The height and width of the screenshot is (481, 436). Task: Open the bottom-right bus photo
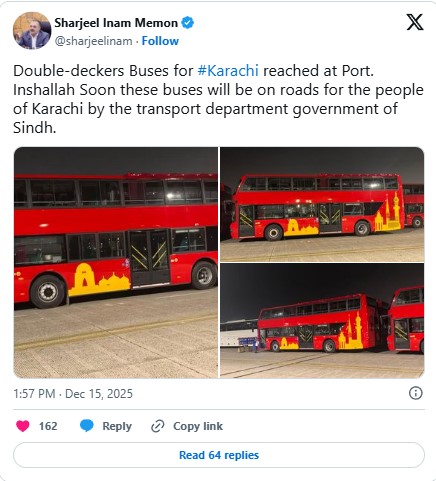[x=322, y=321]
